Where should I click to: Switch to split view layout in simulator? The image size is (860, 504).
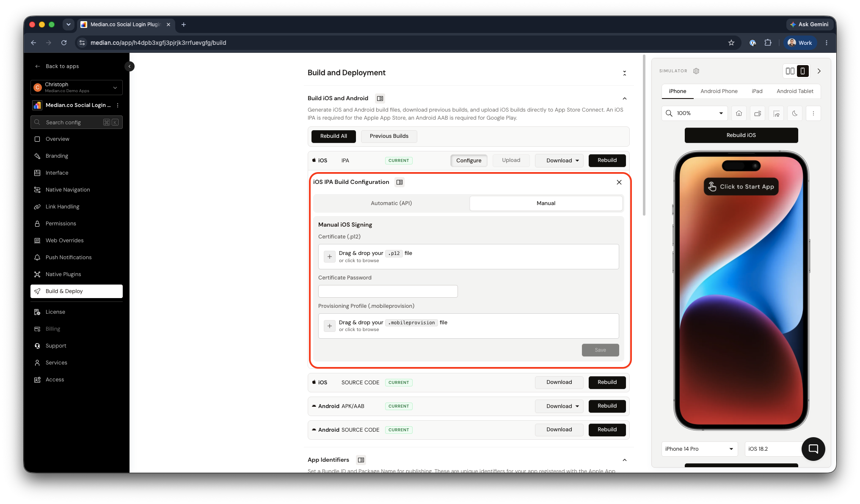(x=790, y=71)
